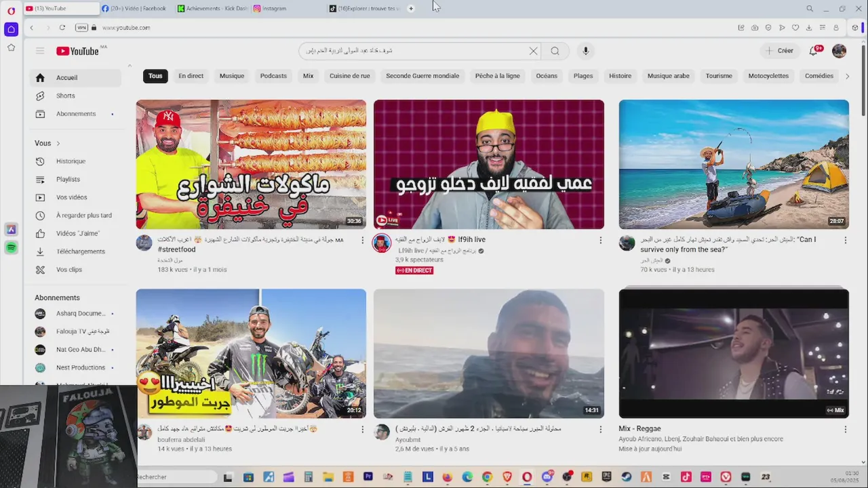Open Abonnements in the sidebar
This screenshot has width=868, height=488.
click(76, 114)
